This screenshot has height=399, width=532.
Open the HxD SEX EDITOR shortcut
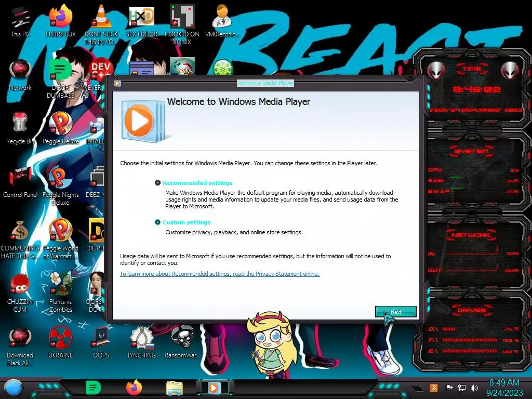click(142, 21)
